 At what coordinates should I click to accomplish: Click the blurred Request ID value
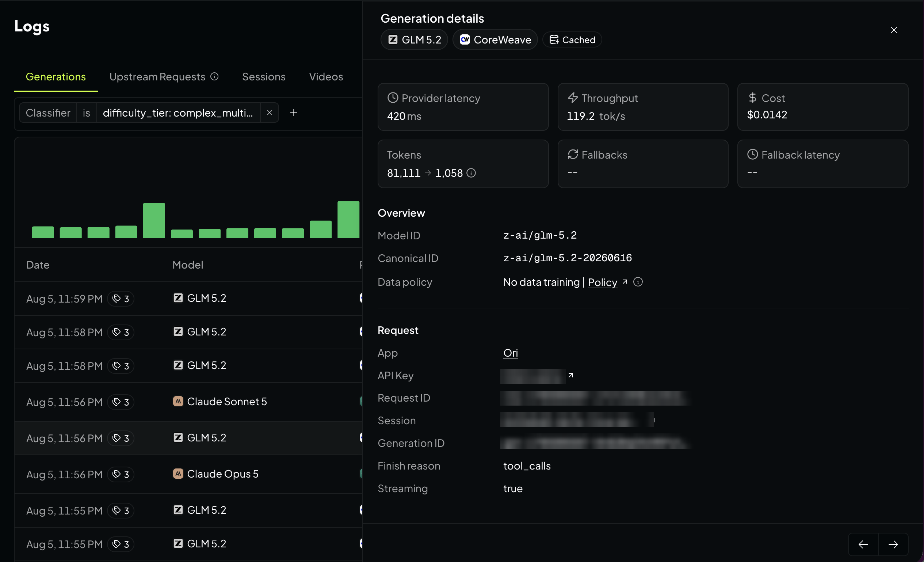595,398
